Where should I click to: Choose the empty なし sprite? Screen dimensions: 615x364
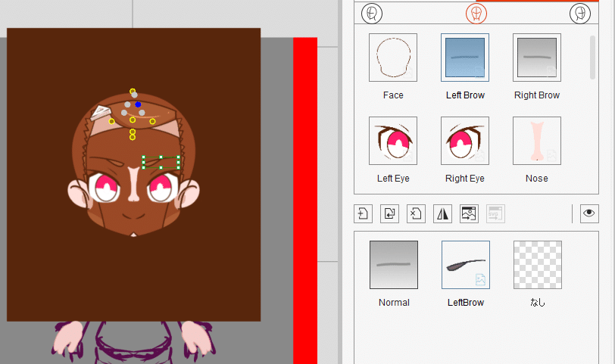pos(537,265)
